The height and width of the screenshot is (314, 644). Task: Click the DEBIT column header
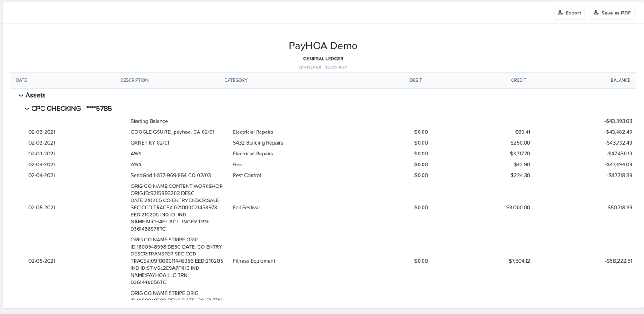pos(416,80)
